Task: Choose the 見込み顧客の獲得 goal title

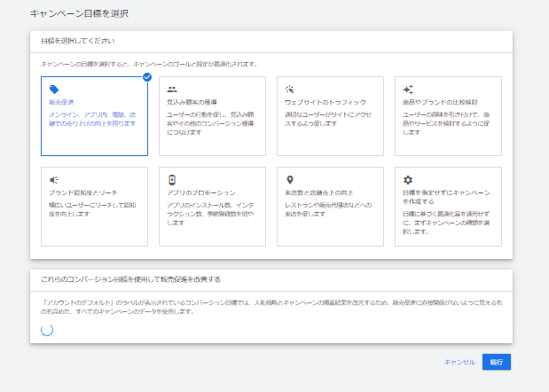Action: (x=192, y=102)
